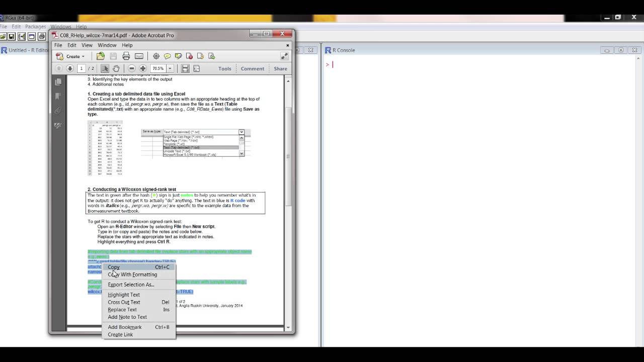Open Acrobat View menu

tap(87, 45)
